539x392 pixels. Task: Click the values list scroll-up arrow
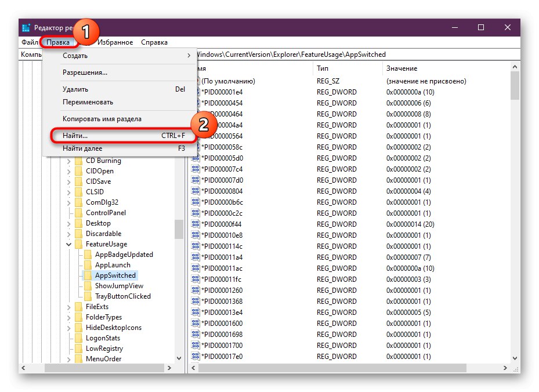pos(515,67)
